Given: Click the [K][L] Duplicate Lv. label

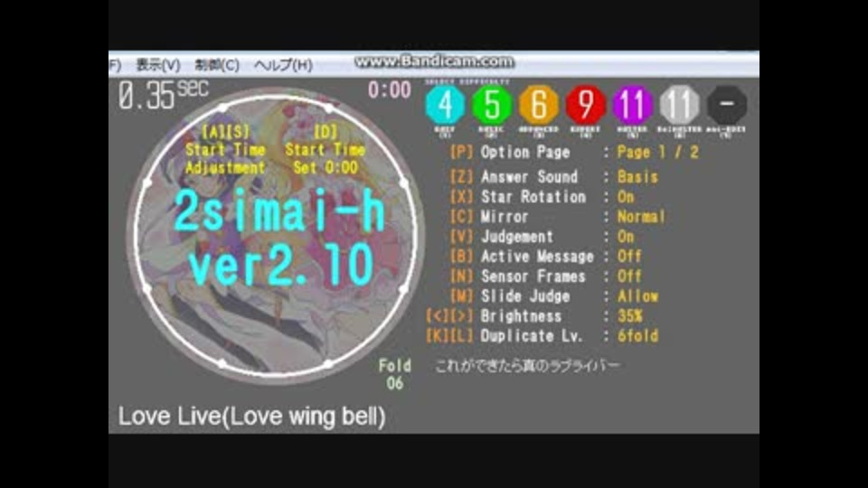Looking at the screenshot, I should click(x=504, y=336).
